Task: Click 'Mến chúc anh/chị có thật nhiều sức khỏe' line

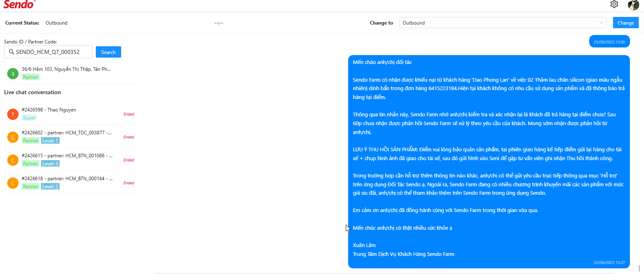Action: point(402,228)
